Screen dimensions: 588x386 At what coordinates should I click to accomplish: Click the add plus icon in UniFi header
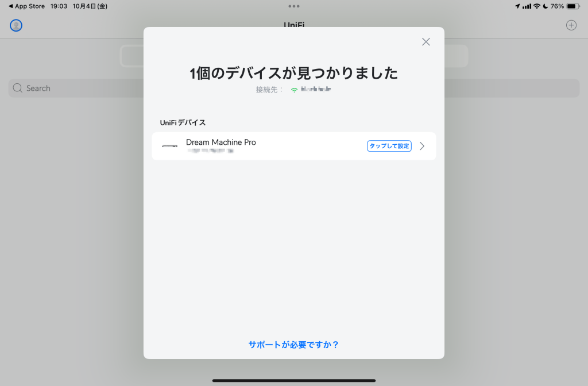[x=571, y=25]
